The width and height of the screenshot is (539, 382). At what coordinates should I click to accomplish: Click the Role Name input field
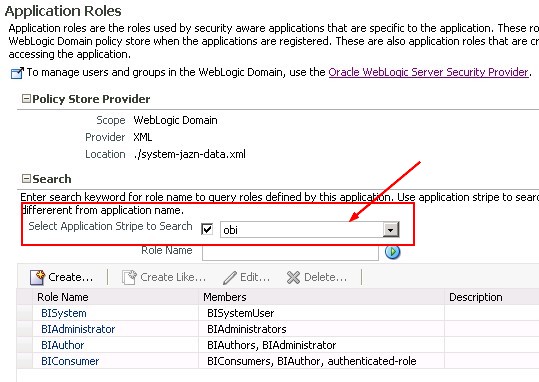pos(290,253)
